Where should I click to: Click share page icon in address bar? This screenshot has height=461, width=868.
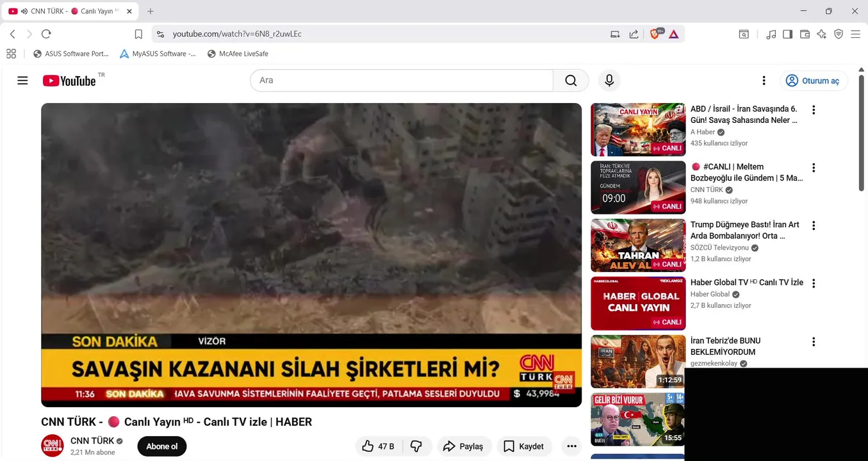click(x=634, y=34)
